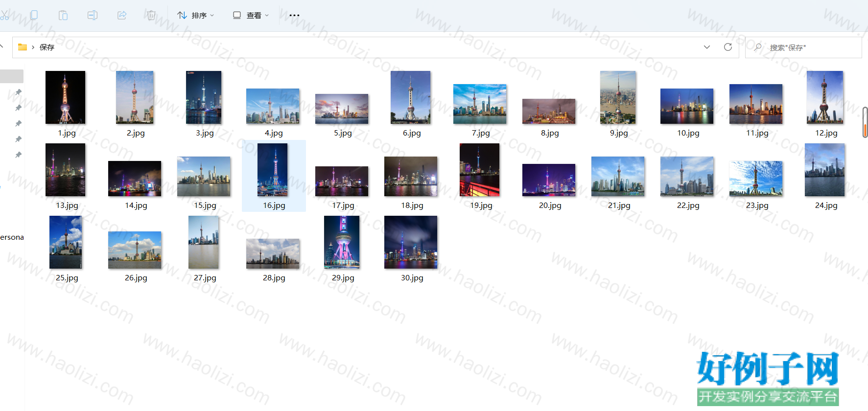This screenshot has width=868, height=411.
Task: Open the 查看 view dropdown
Action: (251, 15)
